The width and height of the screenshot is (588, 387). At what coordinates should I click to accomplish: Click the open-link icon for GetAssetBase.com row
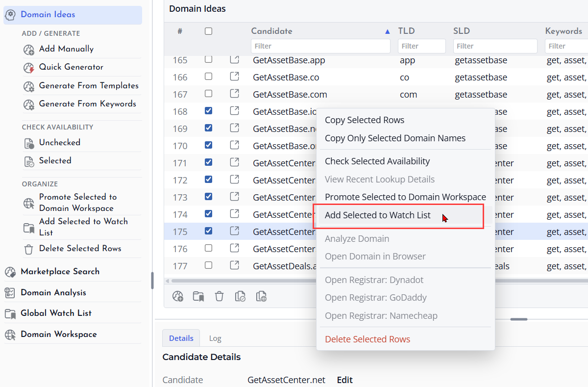(x=235, y=94)
